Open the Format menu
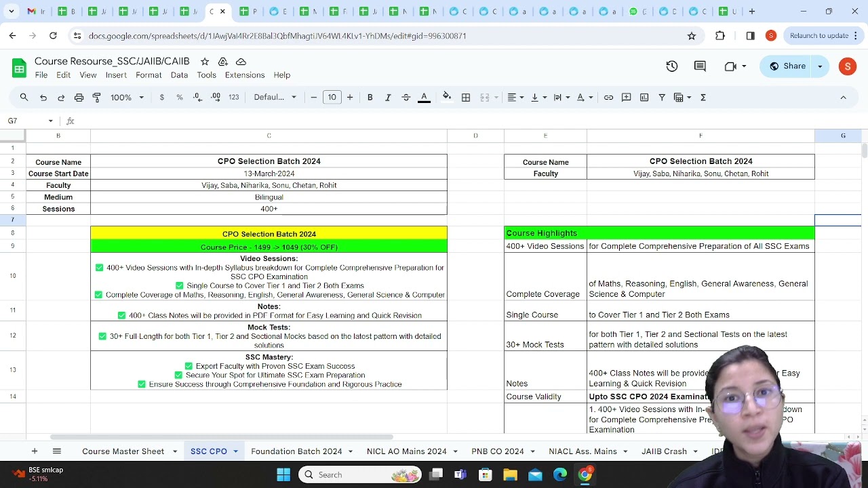This screenshot has height=488, width=868. (x=149, y=75)
